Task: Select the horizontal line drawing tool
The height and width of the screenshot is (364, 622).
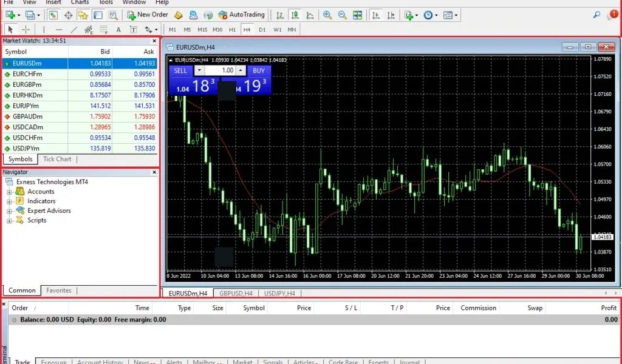Action: tap(58, 29)
